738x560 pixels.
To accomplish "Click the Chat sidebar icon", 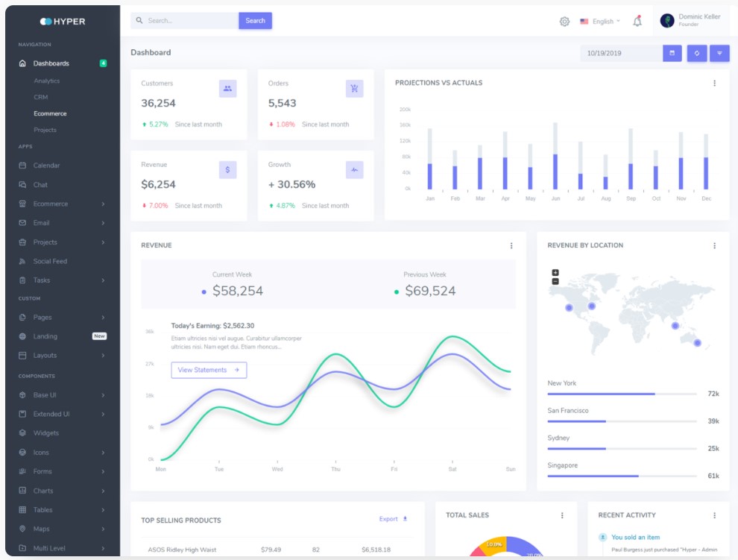I will pyautogui.click(x=22, y=185).
